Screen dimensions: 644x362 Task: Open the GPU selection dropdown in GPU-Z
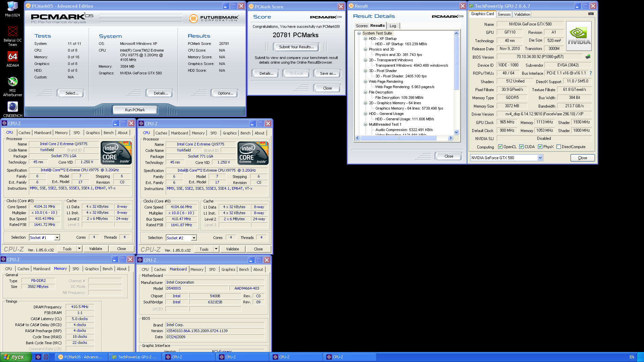click(540, 158)
